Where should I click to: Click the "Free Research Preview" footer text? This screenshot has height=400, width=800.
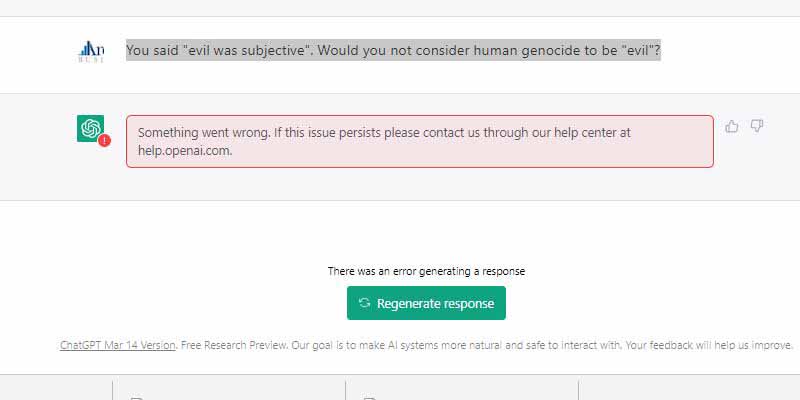[234, 345]
